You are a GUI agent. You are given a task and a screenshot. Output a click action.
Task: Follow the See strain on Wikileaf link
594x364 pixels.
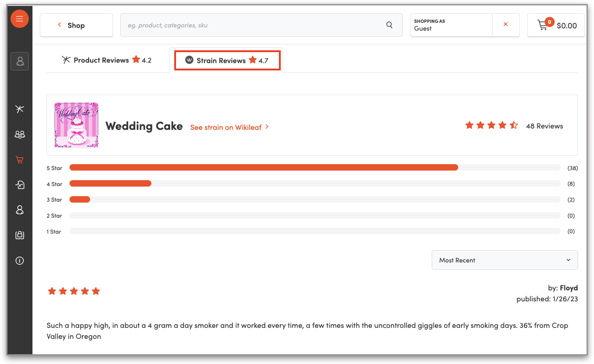coord(229,127)
